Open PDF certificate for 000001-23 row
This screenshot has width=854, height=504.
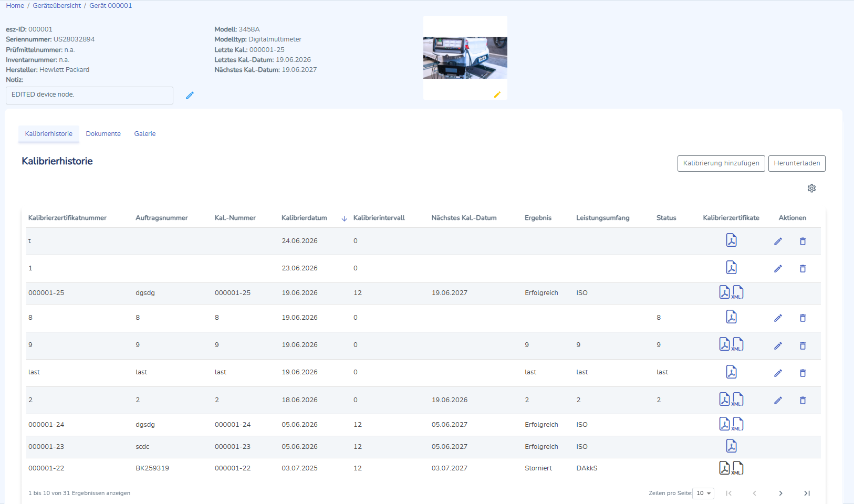(x=731, y=446)
